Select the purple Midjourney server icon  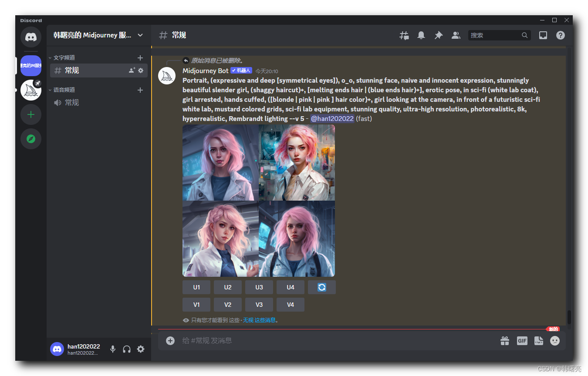pyautogui.click(x=31, y=66)
